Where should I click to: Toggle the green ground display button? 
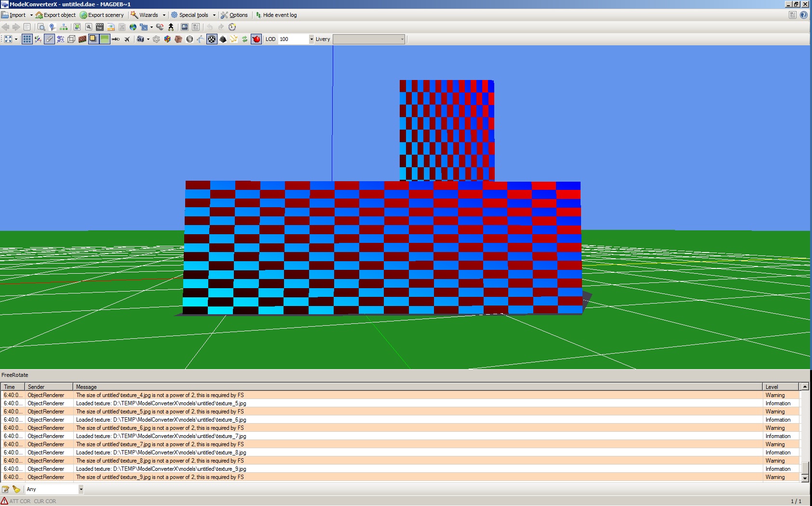click(105, 40)
